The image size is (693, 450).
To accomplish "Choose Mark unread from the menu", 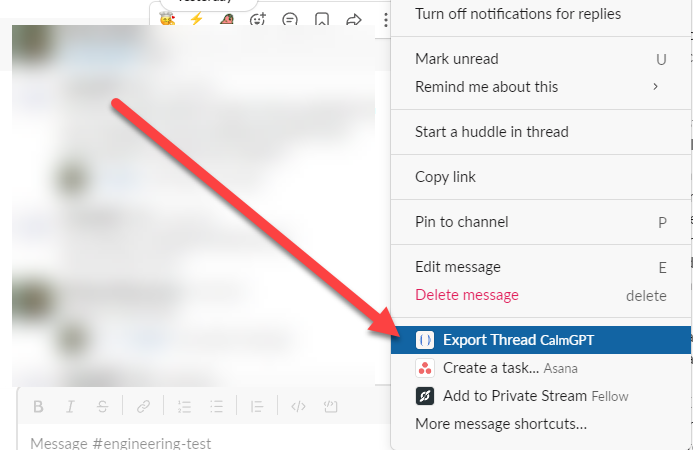I will point(541,59).
